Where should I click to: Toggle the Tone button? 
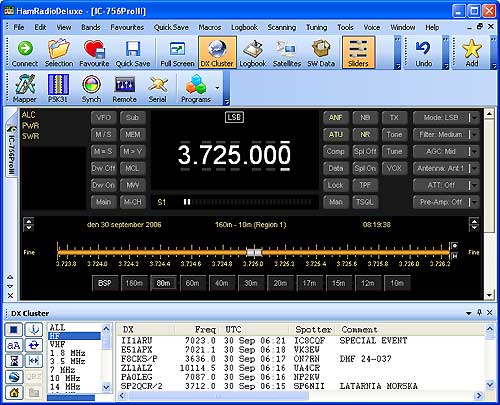394,134
